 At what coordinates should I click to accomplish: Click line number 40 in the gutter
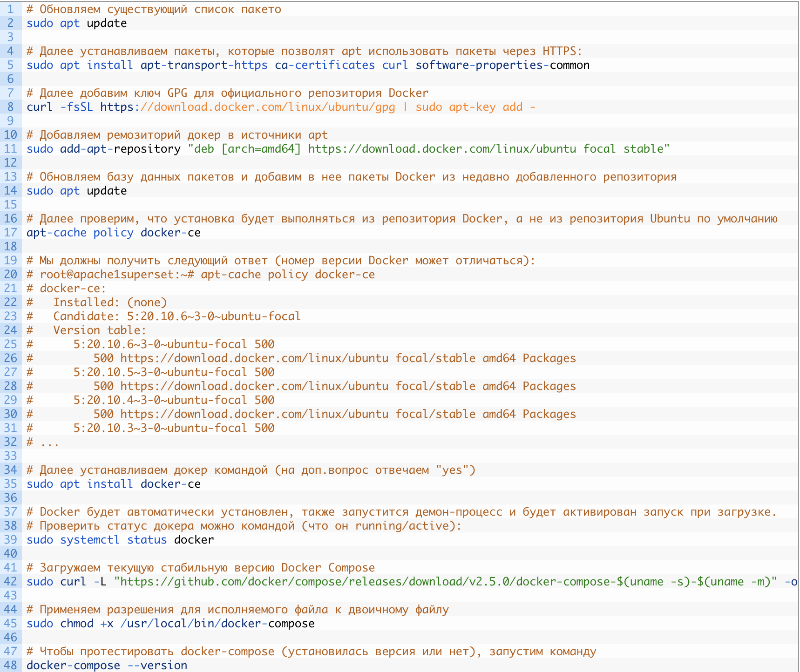(11, 554)
